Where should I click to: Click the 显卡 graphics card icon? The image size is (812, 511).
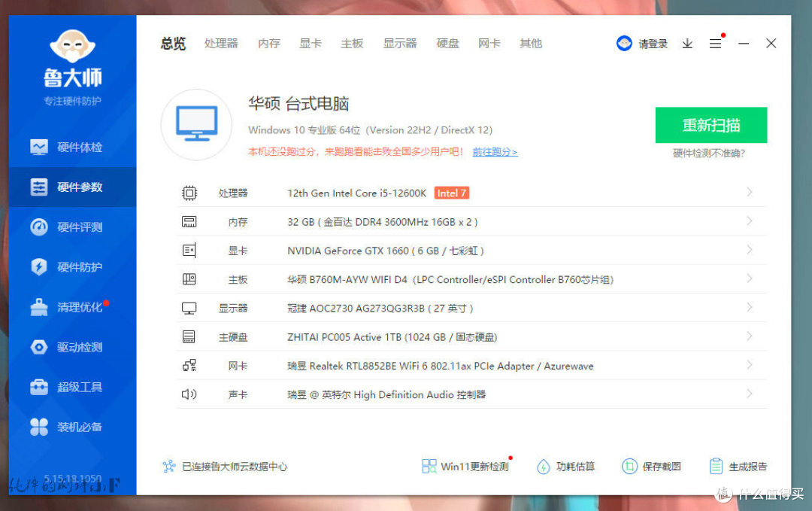tap(189, 251)
